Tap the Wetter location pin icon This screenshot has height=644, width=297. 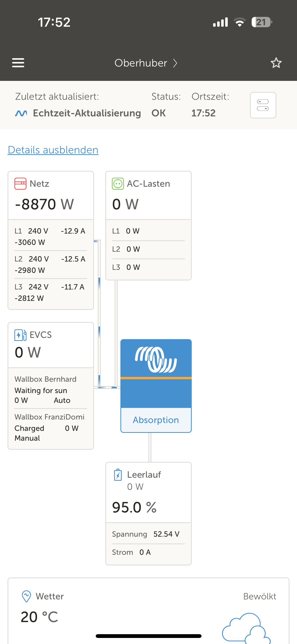pos(26,596)
